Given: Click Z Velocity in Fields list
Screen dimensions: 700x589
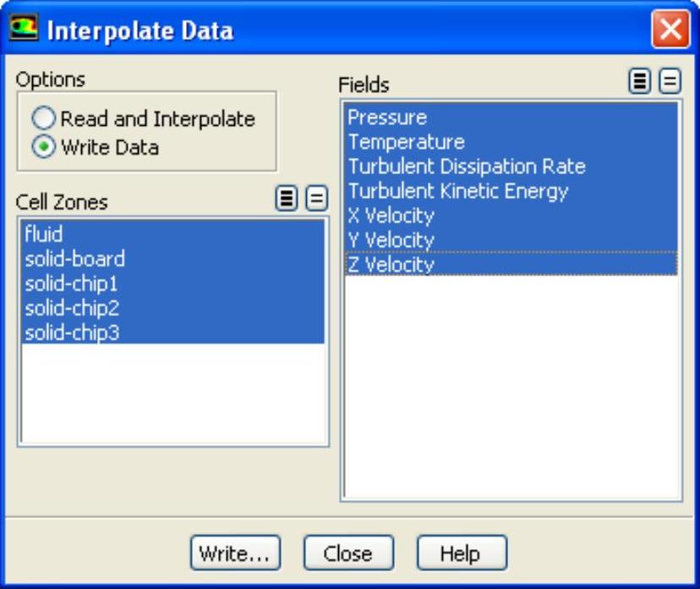Looking at the screenshot, I should pos(391,265).
